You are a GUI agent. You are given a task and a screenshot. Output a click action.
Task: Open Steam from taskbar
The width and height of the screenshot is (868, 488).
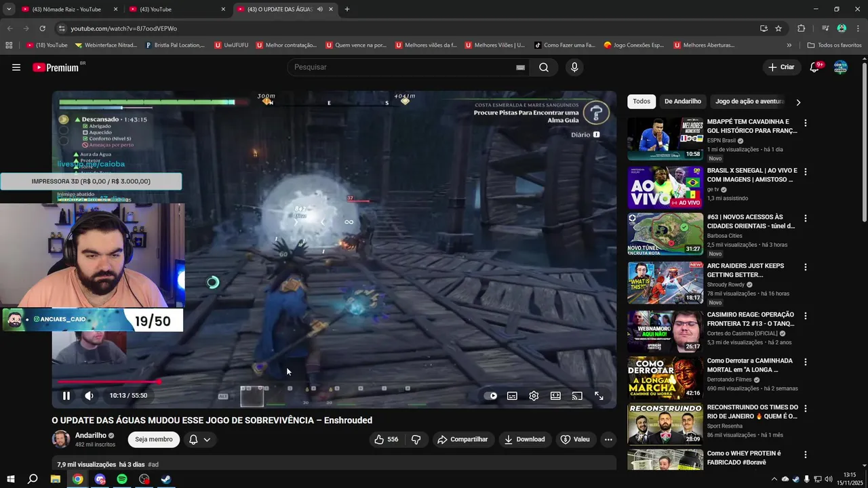166,479
